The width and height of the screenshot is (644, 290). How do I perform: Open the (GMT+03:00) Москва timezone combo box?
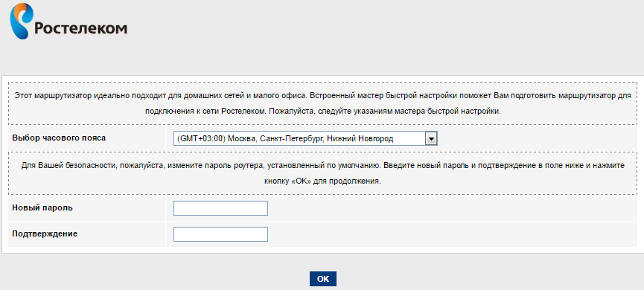305,138
